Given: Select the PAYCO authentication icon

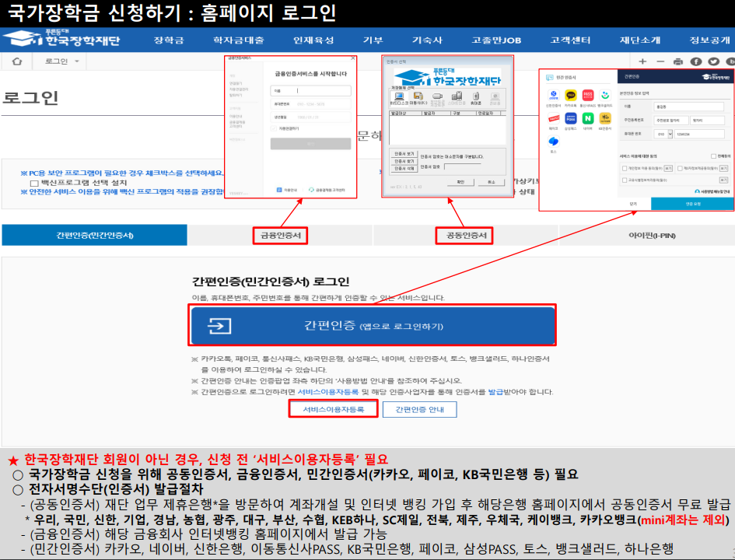Looking at the screenshot, I should coord(553,119).
